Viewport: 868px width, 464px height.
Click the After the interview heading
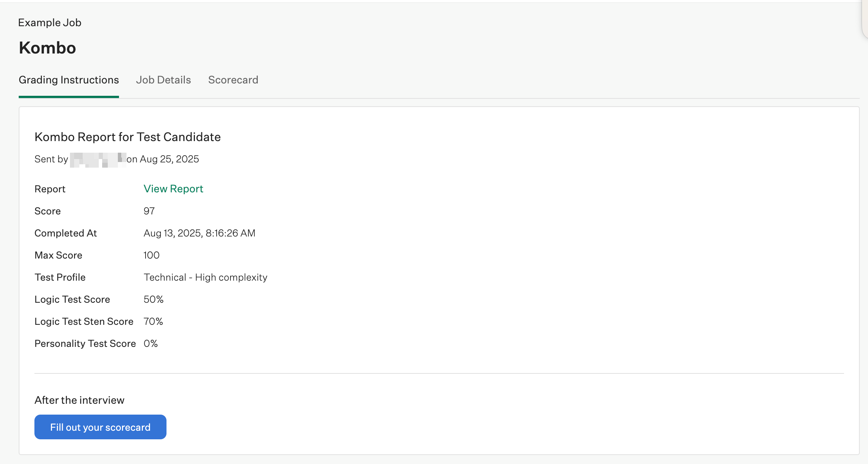(79, 400)
